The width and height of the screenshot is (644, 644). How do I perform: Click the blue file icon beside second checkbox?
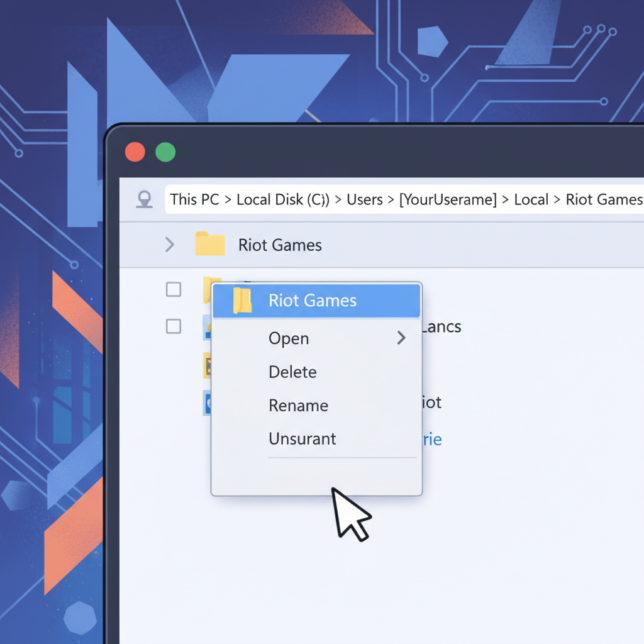coord(207,327)
